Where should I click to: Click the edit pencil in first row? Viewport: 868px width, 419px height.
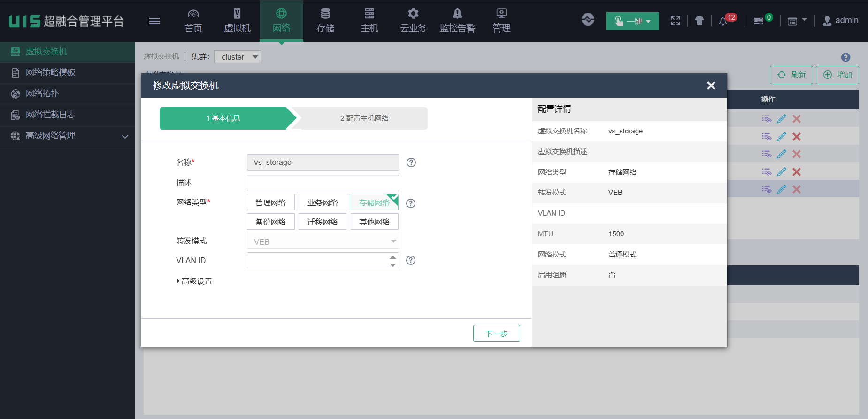point(782,119)
